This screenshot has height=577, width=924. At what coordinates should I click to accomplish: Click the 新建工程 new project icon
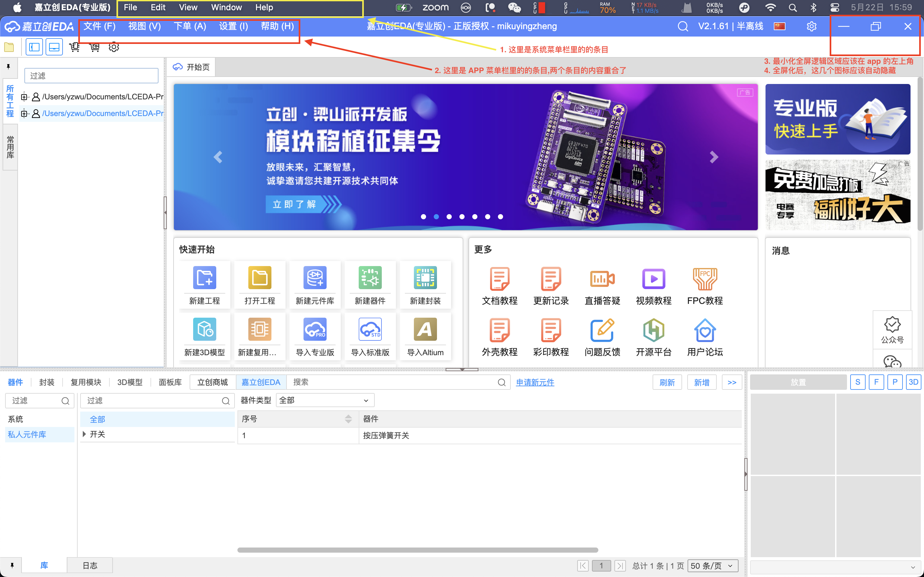pos(204,278)
